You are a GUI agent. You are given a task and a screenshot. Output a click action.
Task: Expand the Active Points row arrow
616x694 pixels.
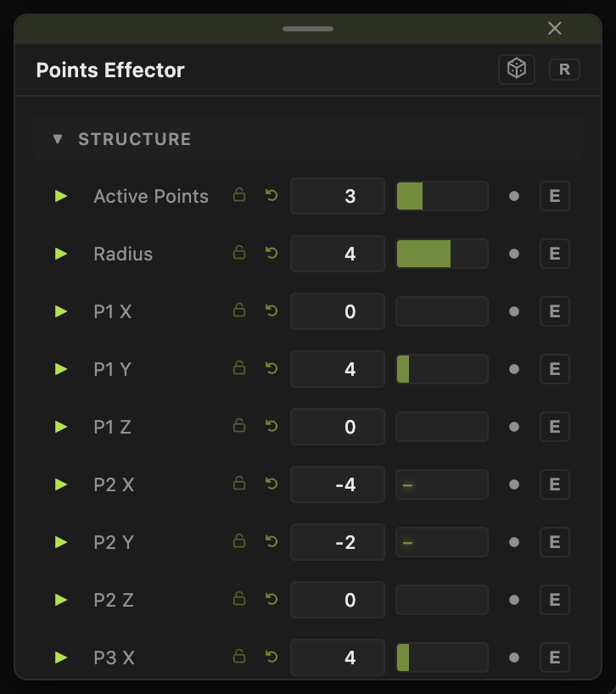click(60, 196)
